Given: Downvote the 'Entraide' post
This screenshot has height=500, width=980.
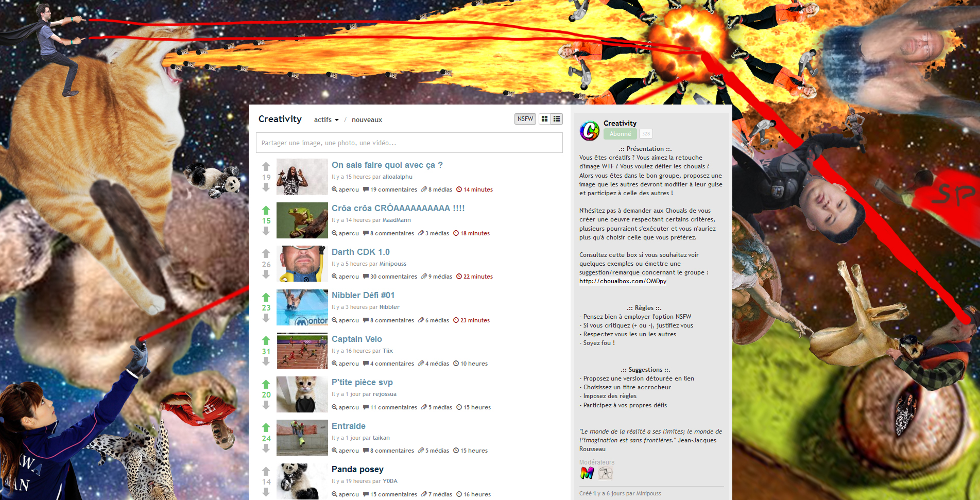Looking at the screenshot, I should pos(266,449).
